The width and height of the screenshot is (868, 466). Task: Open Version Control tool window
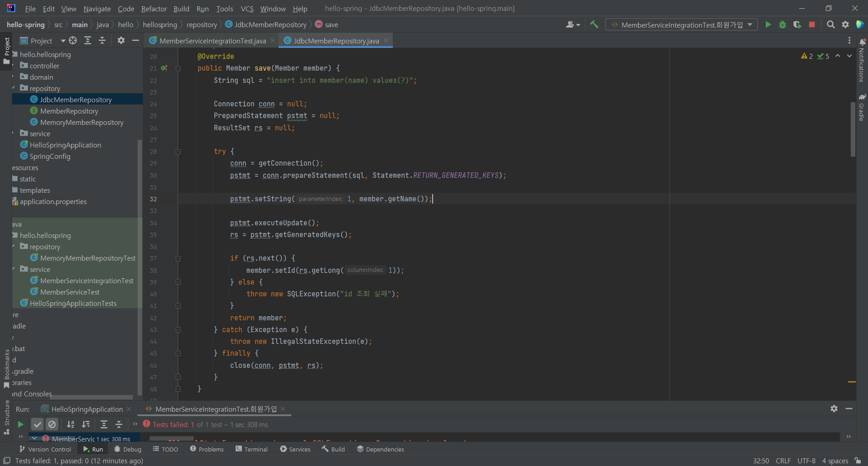click(45, 449)
